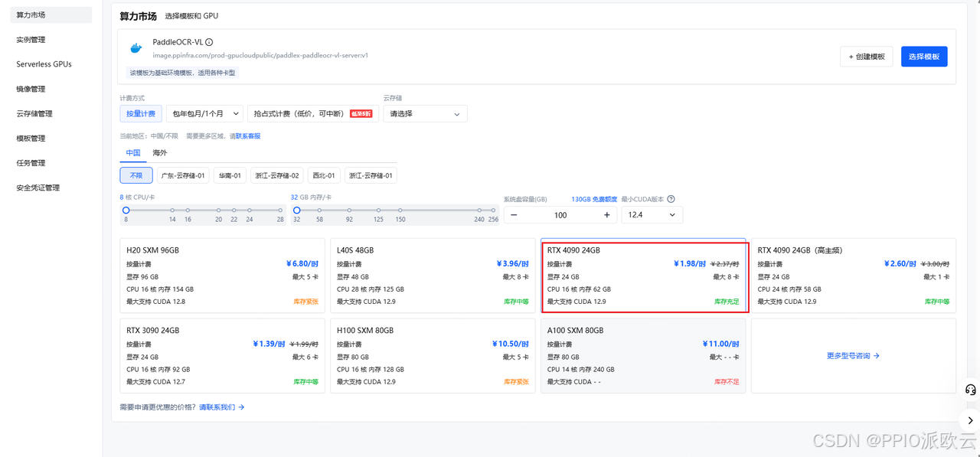
Task: Open the minimum CUDA version 12.4 dropdown
Action: tap(652, 215)
